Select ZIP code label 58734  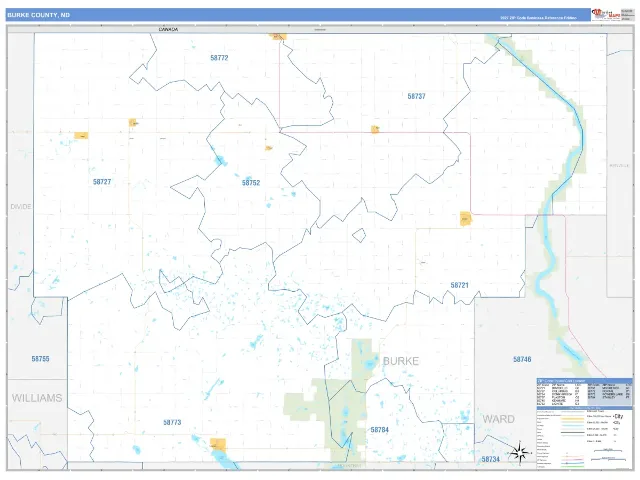pos(491,459)
